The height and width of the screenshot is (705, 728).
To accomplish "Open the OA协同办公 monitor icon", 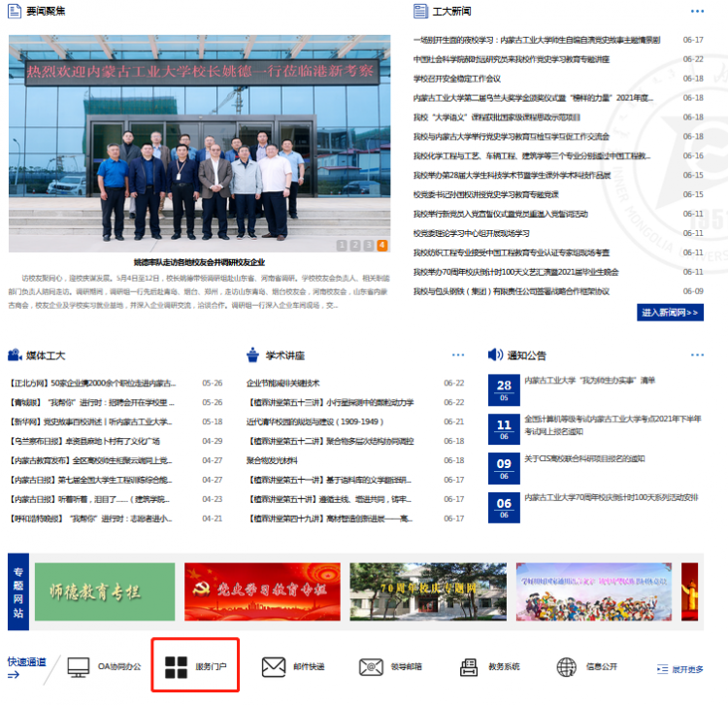I will pyautogui.click(x=79, y=666).
